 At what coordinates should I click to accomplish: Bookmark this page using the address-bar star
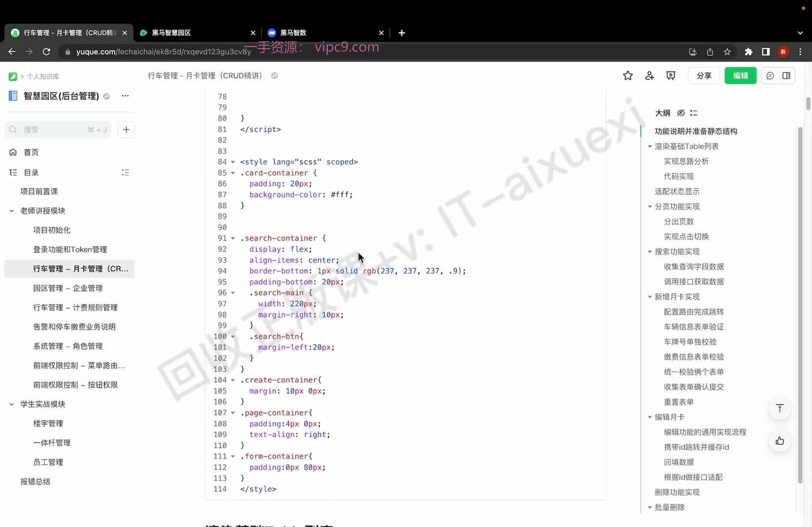pos(727,52)
